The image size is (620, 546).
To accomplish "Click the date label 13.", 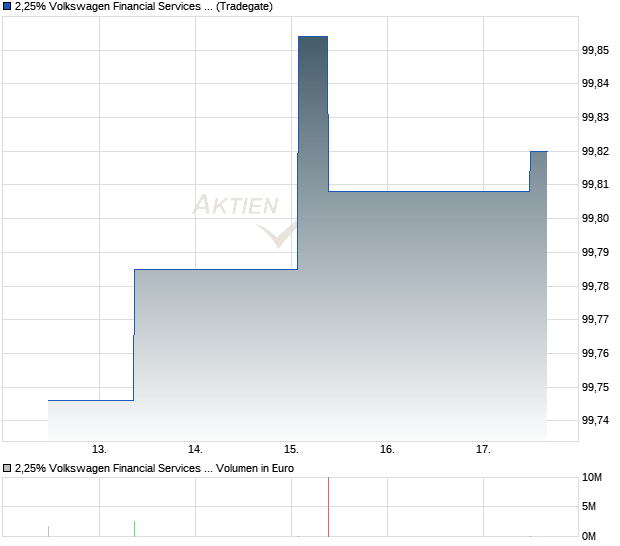I will (x=99, y=450).
